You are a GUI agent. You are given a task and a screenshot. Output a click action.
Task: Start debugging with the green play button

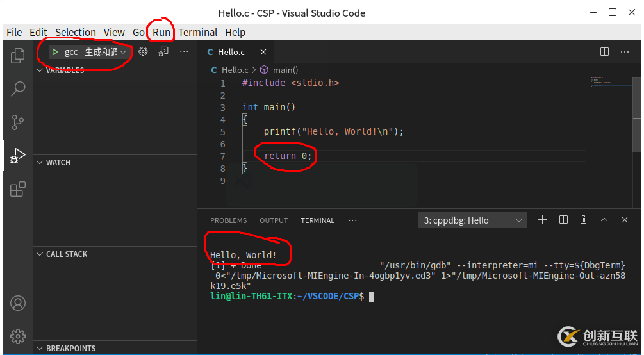54,52
